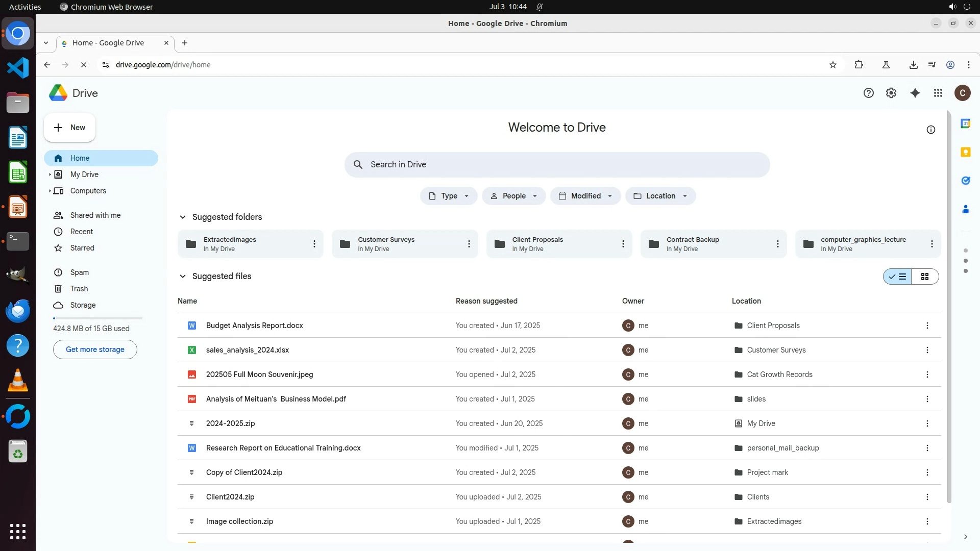Open Trash in the sidebar

79,289
